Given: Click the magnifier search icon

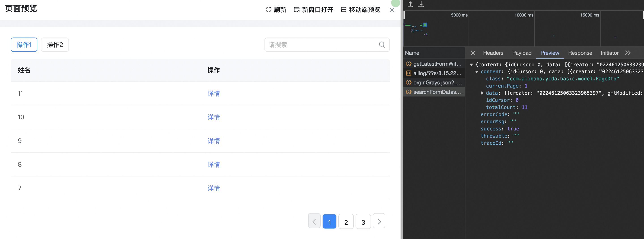Looking at the screenshot, I should point(382,45).
